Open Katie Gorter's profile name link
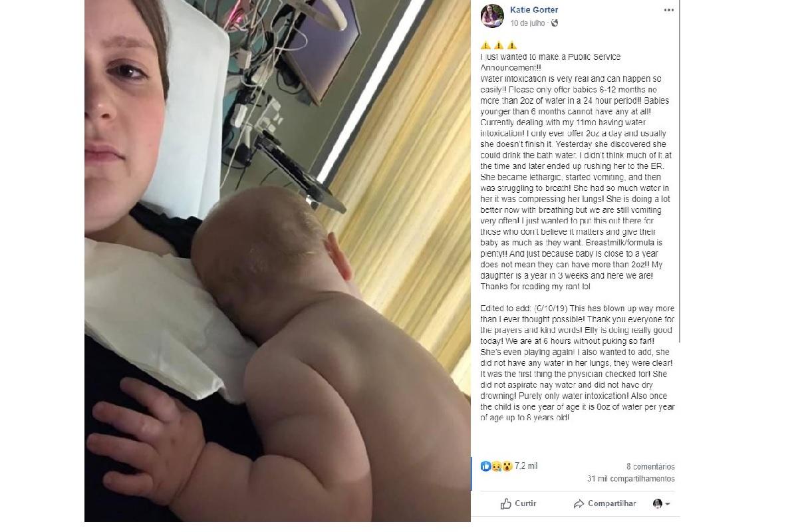 pos(534,10)
